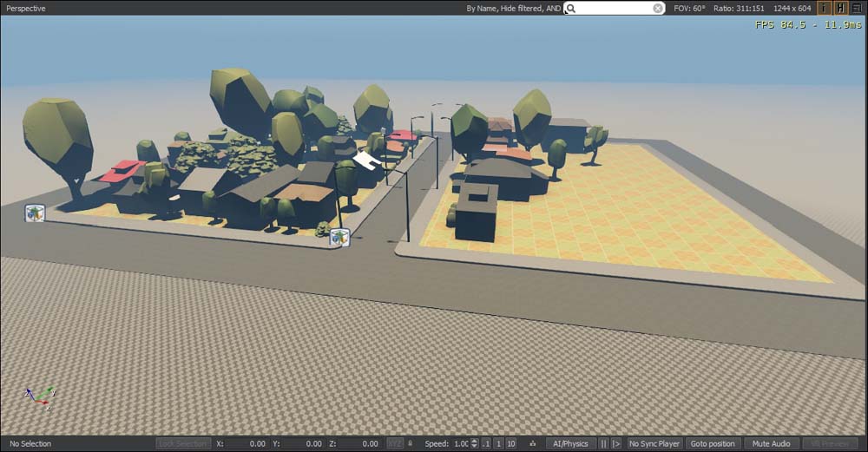Select the entity icon at the street corner
Screen dimensions: 868x452
[339, 238]
